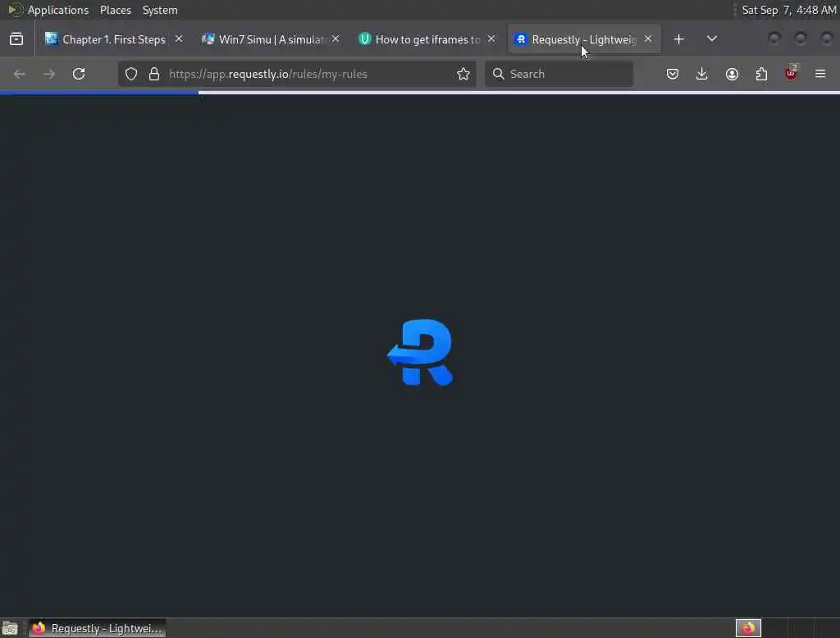
Task: Open the Extensions puzzle icon
Action: pyautogui.click(x=761, y=74)
